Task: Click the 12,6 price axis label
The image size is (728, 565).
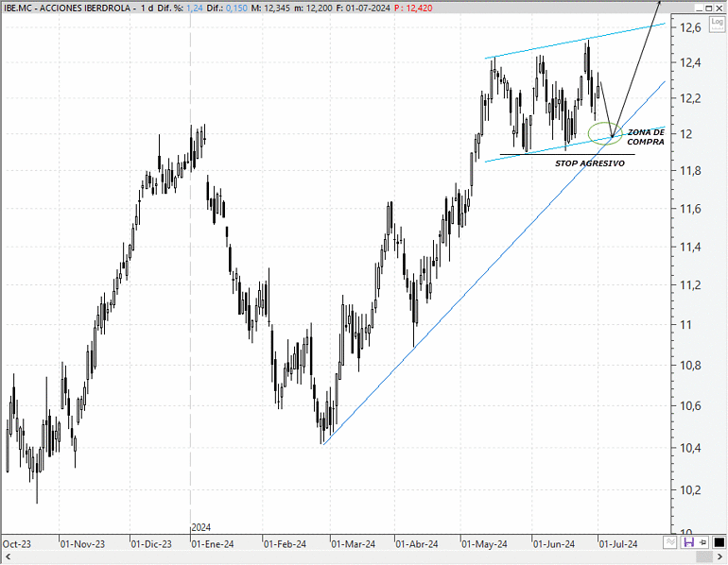Action: click(x=691, y=27)
